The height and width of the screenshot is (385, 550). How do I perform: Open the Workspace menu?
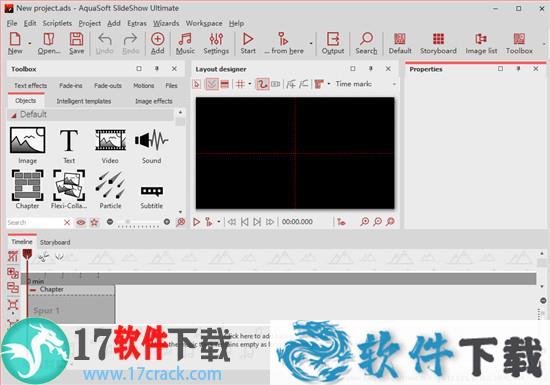(204, 23)
